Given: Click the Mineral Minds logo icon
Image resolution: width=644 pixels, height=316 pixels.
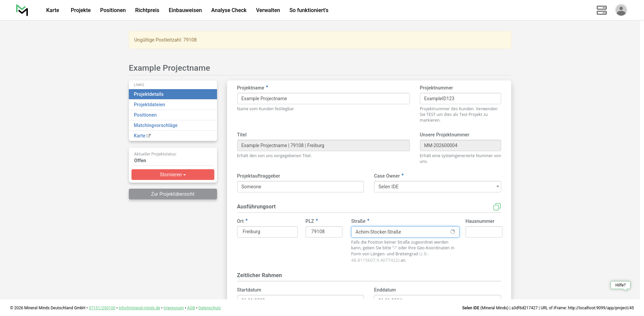Looking at the screenshot, I should point(22,10).
